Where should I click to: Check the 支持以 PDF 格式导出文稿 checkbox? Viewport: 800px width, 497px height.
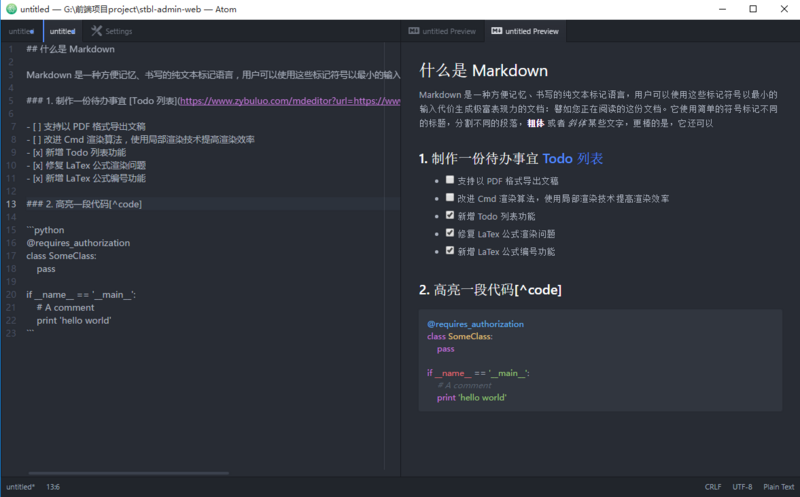(449, 180)
